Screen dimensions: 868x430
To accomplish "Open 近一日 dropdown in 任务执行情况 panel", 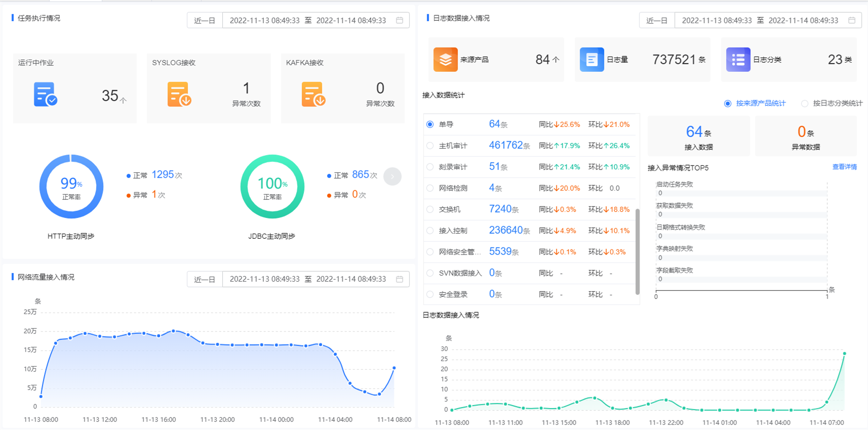I will point(205,20).
